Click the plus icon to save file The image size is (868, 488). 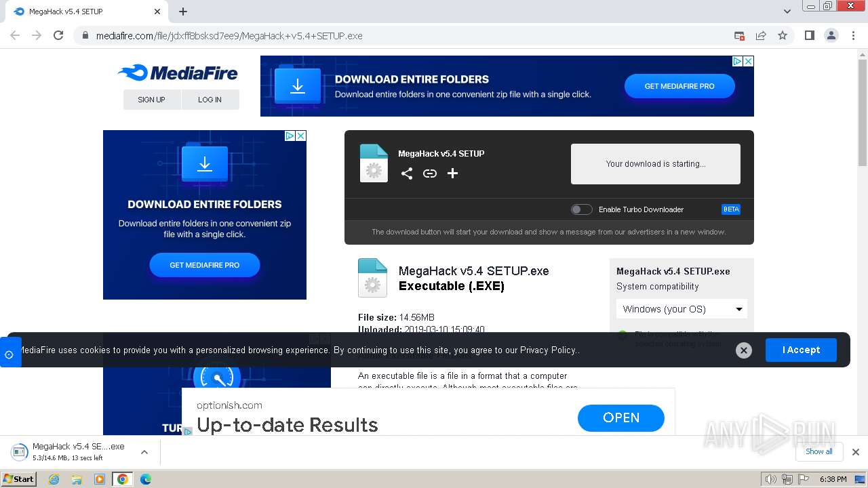453,174
